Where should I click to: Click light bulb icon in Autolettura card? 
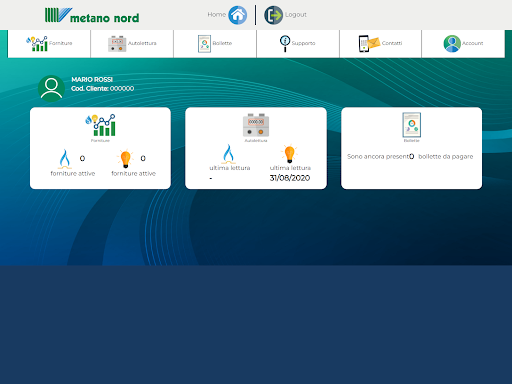click(289, 154)
